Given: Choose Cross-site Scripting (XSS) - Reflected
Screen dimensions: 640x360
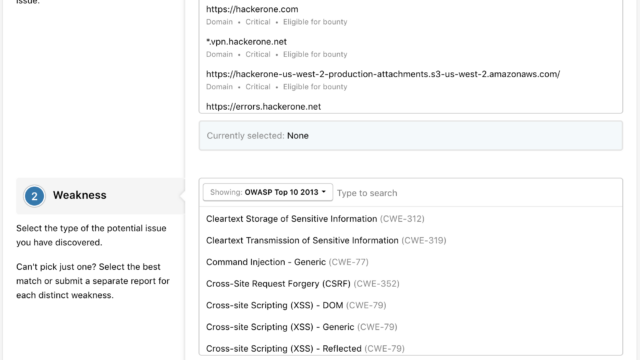Looking at the screenshot, I should tap(411, 348).
